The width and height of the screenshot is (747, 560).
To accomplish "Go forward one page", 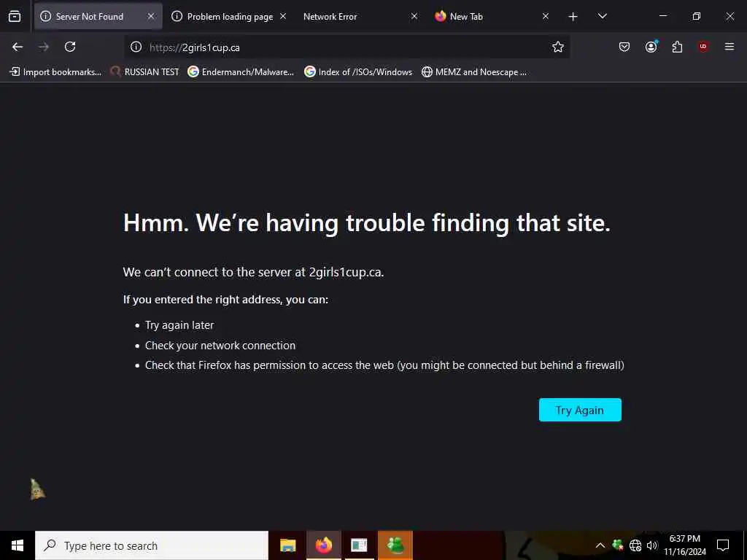I will (x=44, y=47).
